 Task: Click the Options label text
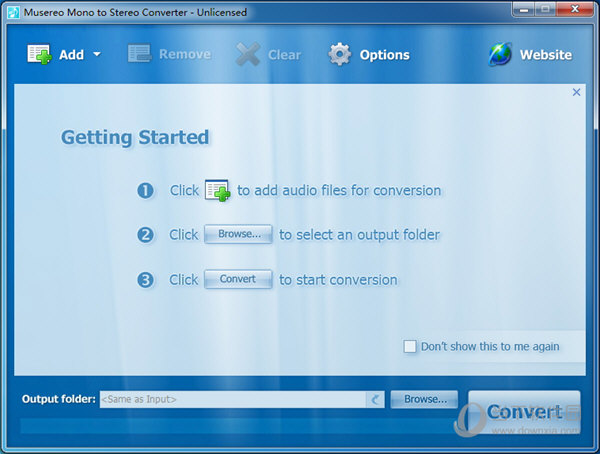click(385, 55)
